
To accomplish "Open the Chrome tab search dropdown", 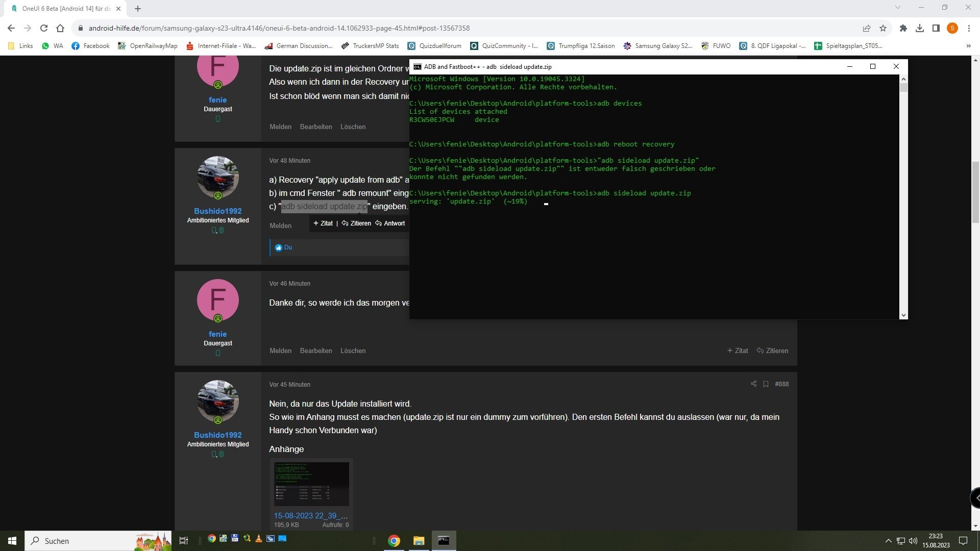I will tap(897, 8).
